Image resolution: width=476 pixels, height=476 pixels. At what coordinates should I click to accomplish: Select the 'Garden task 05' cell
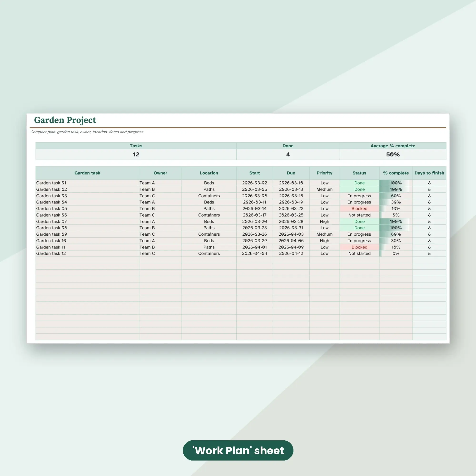87,208
